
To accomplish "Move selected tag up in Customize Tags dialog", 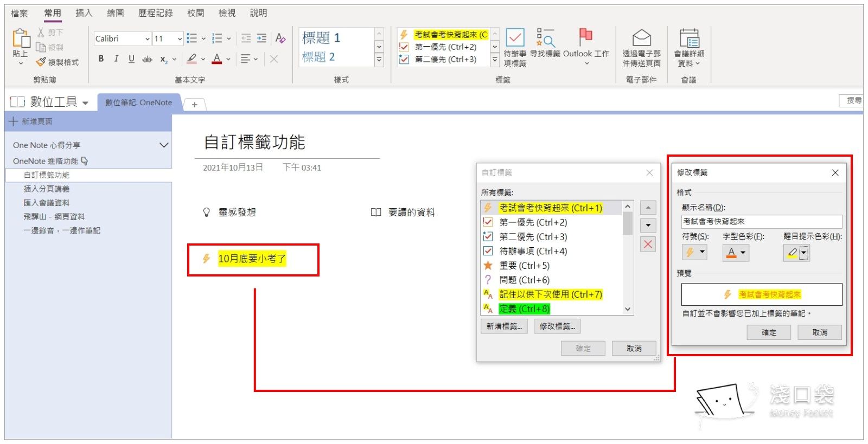I will coord(648,208).
